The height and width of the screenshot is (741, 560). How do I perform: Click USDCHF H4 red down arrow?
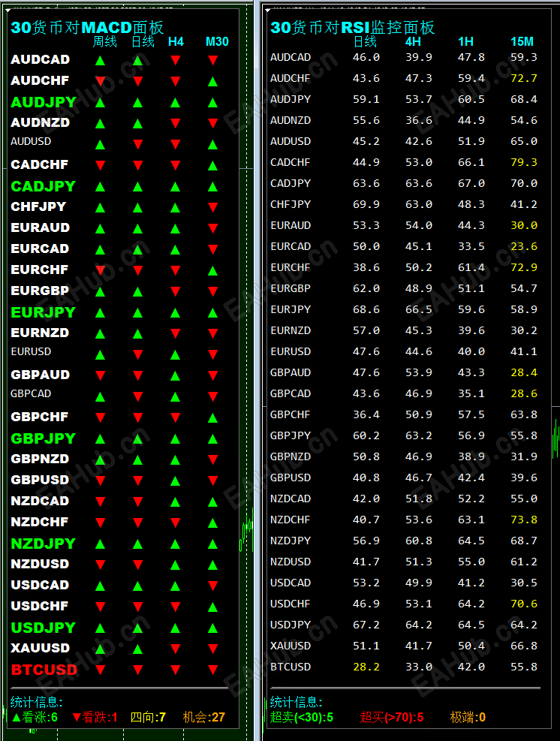click(176, 607)
